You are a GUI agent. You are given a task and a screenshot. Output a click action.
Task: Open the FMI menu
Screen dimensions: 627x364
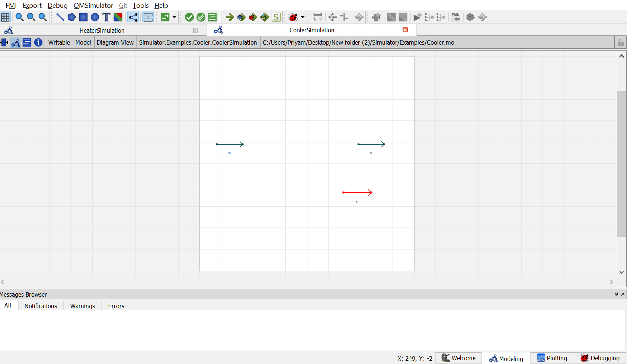tap(11, 6)
